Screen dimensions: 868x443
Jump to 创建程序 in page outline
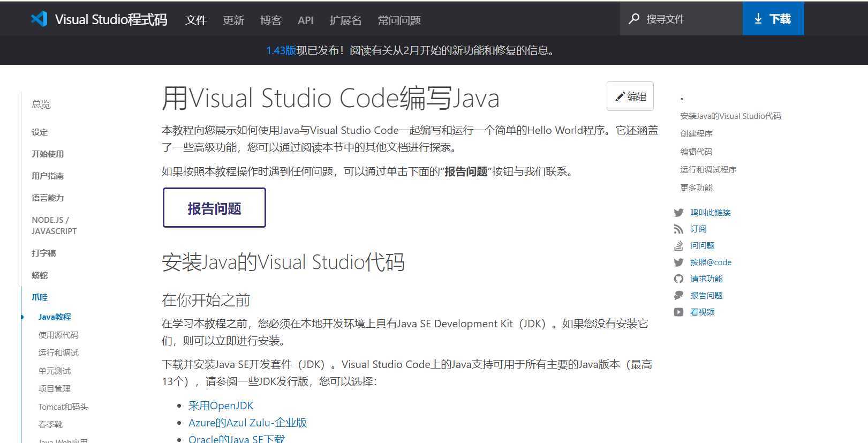pyautogui.click(x=696, y=134)
